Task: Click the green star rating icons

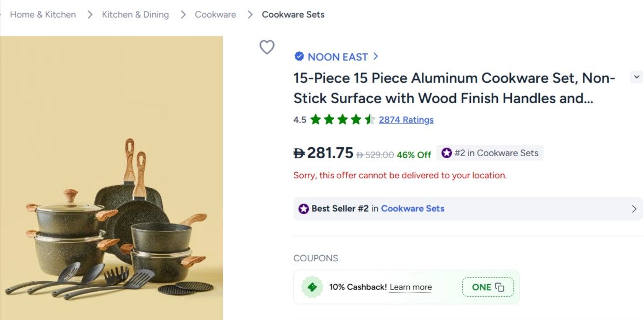Action: tap(342, 120)
